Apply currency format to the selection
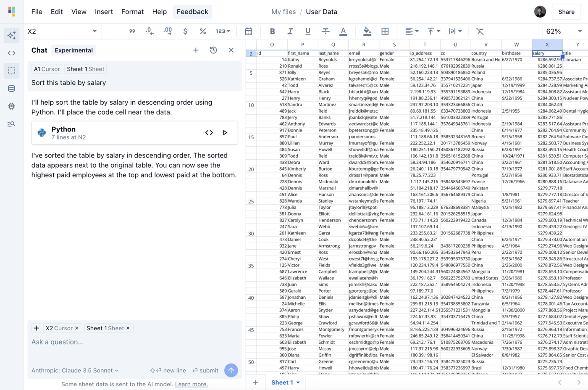 click(x=184, y=31)
